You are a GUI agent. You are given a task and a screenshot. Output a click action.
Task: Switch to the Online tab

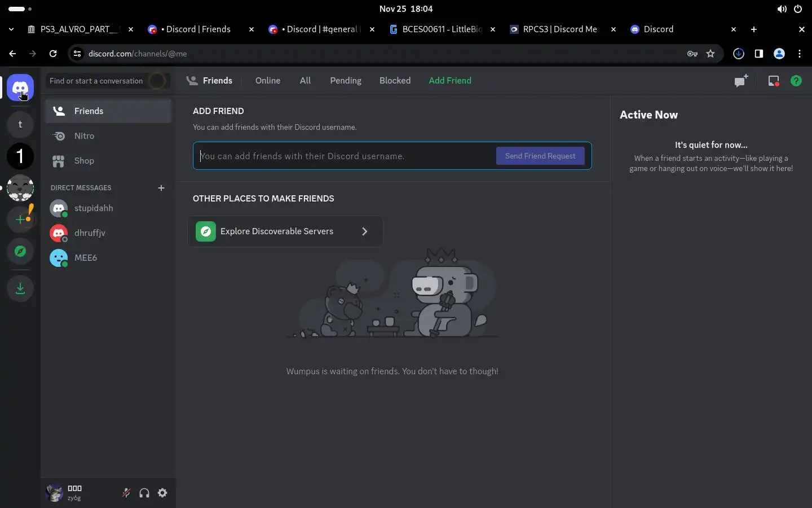pos(268,81)
